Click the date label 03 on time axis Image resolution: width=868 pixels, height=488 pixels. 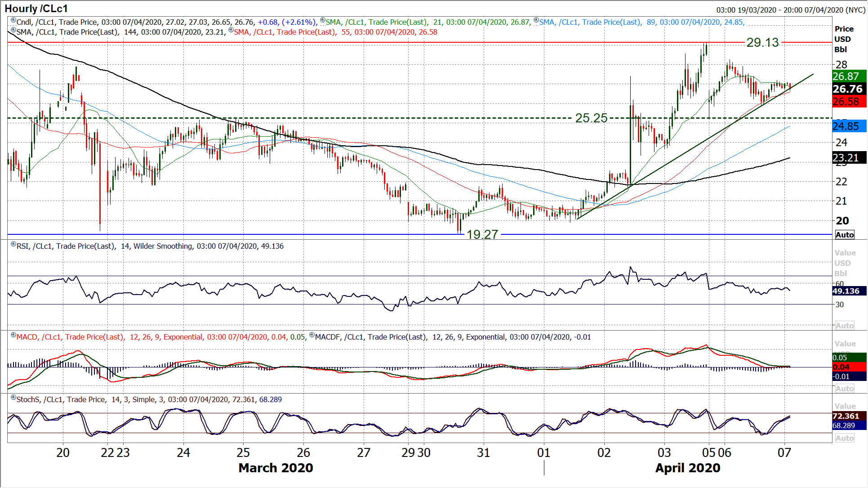pos(664,452)
